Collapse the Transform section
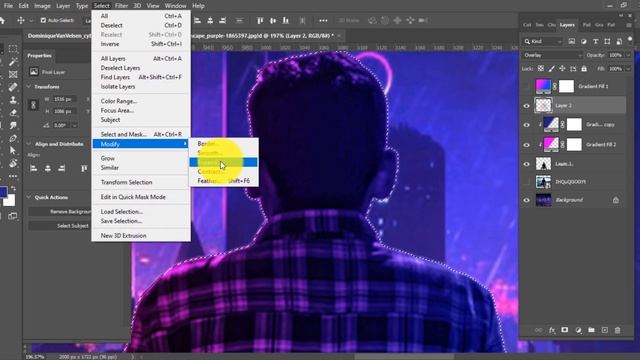Screen dimensions: 640x360 point(29,87)
